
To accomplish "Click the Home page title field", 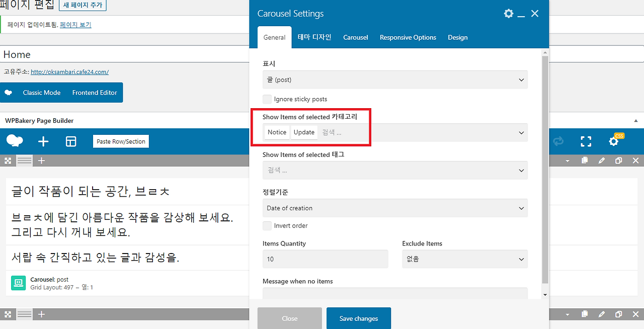I will click(x=125, y=54).
